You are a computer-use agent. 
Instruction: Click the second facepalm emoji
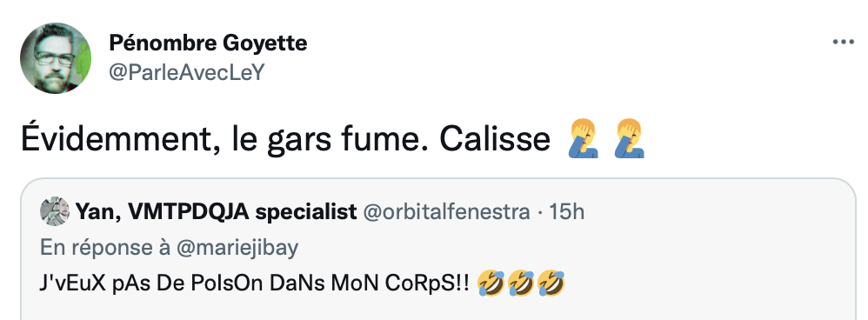coord(630,140)
